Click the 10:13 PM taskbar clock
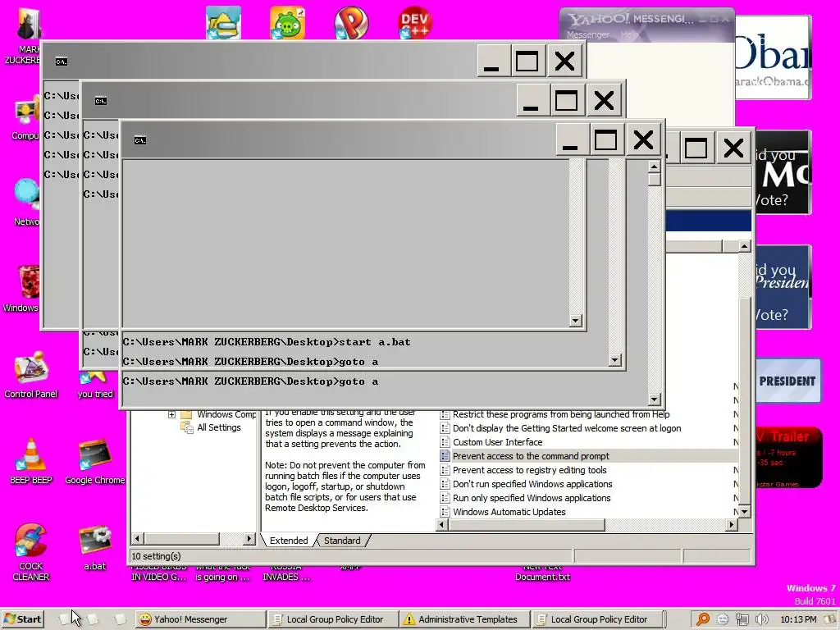The height and width of the screenshot is (630, 840). click(798, 619)
